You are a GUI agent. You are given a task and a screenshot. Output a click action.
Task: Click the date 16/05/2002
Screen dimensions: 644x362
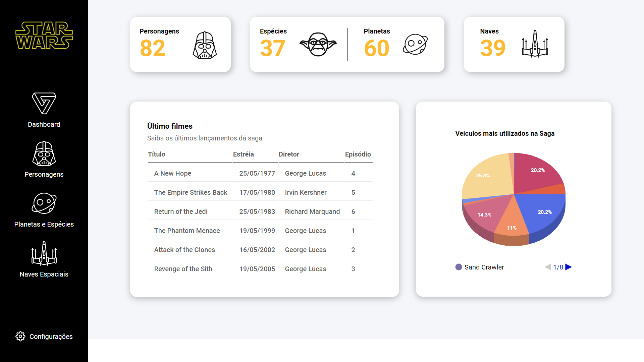(257, 250)
